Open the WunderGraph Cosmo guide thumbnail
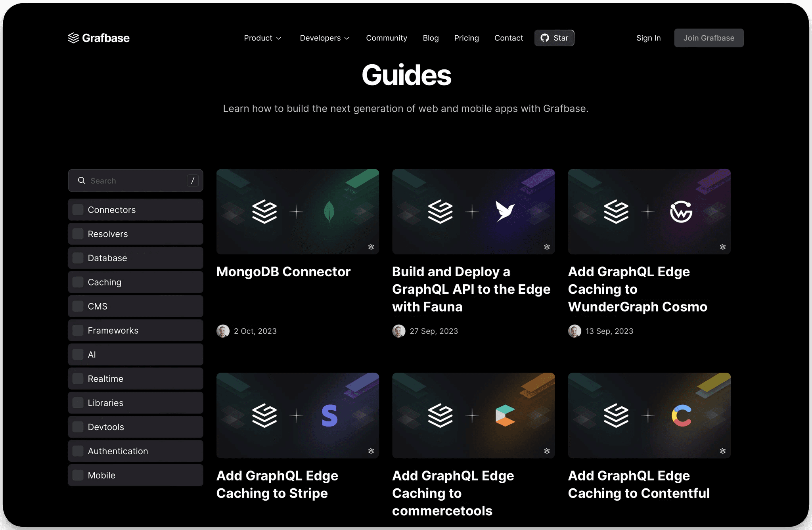Viewport: 812px width, 530px height. coord(649,212)
